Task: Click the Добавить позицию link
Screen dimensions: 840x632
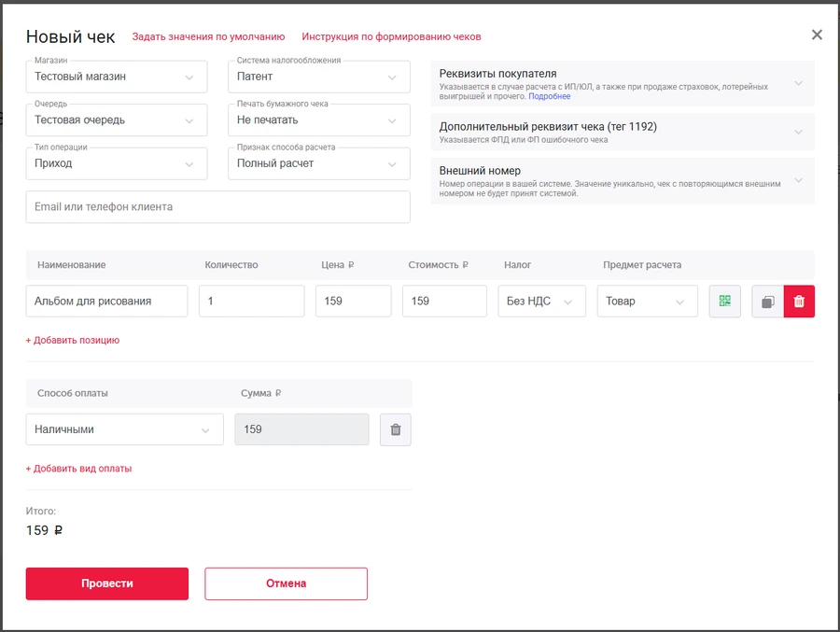Action: point(73,341)
